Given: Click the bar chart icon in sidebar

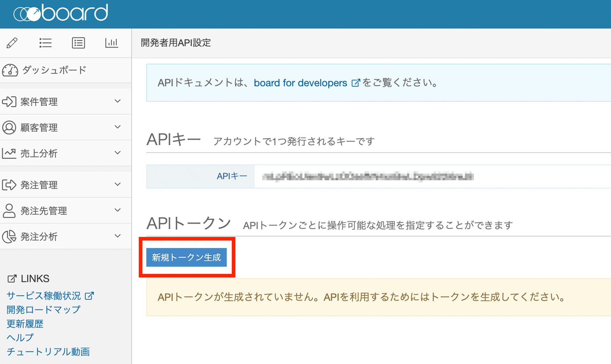Looking at the screenshot, I should coord(111,43).
